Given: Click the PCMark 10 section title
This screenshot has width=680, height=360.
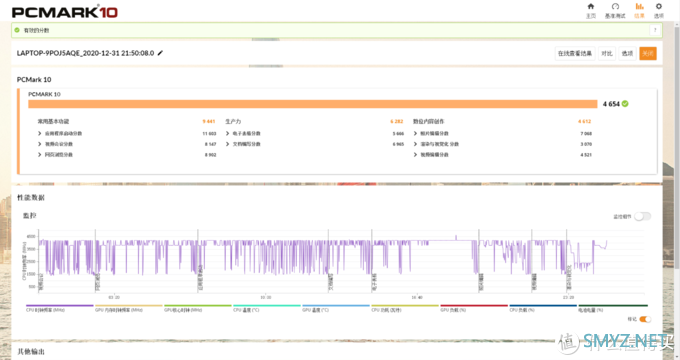Looking at the screenshot, I should (x=34, y=79).
